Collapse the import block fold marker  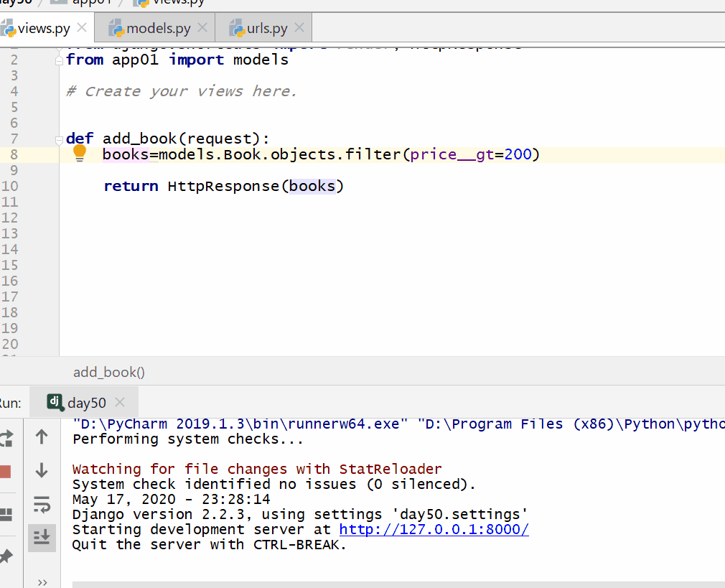[60, 61]
